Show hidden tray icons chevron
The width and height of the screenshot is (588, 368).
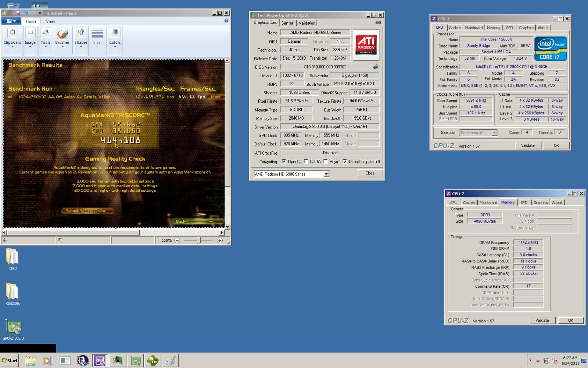[530, 360]
